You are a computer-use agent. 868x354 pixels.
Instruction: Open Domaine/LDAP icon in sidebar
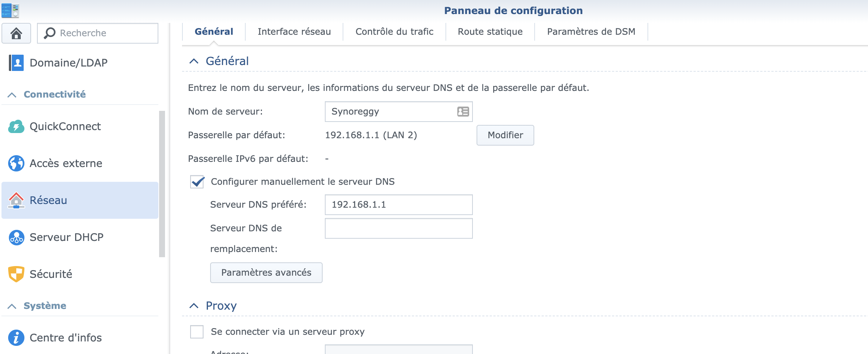pyautogui.click(x=16, y=63)
